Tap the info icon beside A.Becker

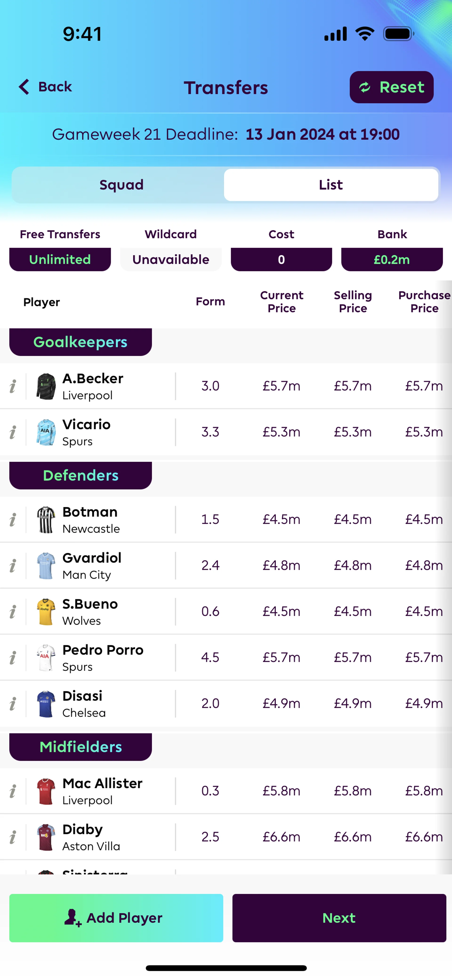tap(13, 386)
